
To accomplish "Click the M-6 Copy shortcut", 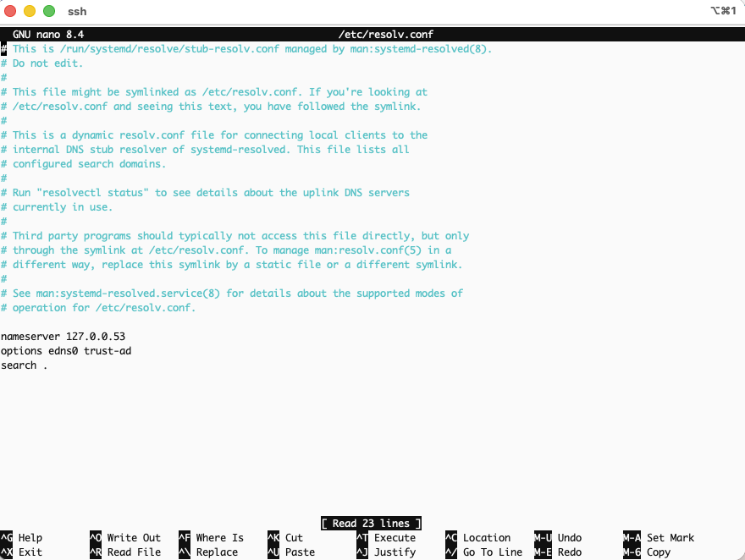I will pyautogui.click(x=648, y=552).
